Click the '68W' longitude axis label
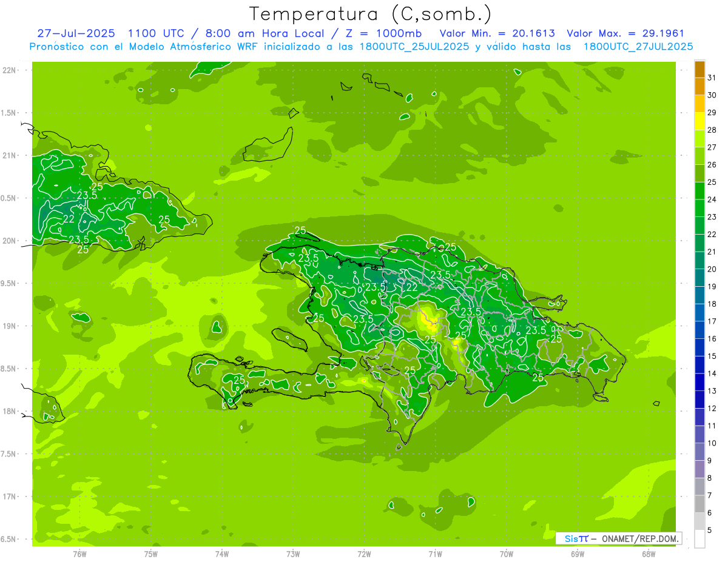The height and width of the screenshot is (562, 728). tap(648, 554)
